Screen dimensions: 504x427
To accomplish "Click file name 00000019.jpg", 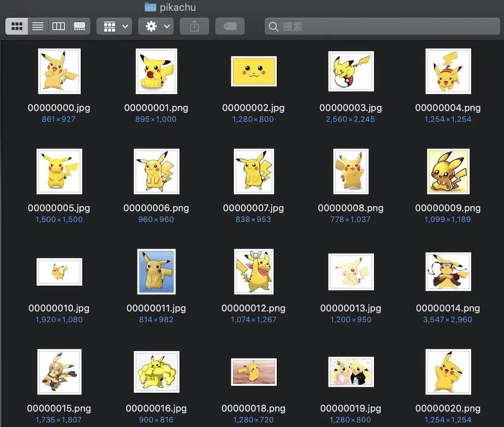I will pos(351,408).
